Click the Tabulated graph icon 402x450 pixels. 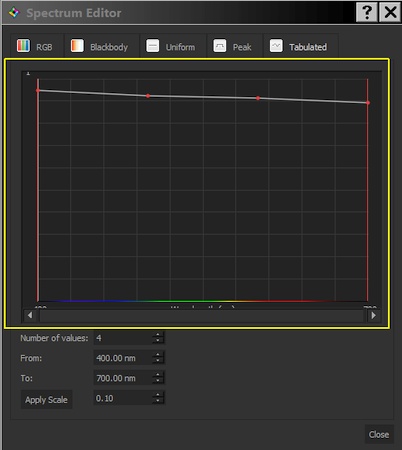(x=276, y=46)
